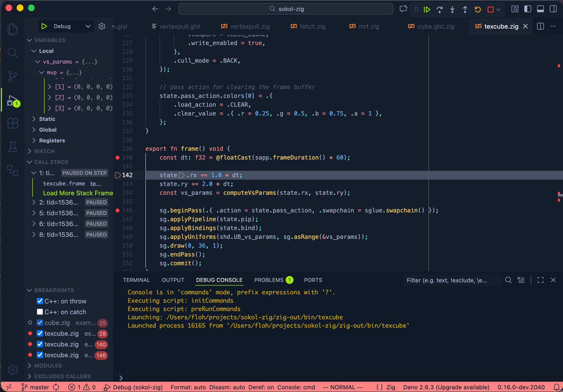The height and width of the screenshot is (392, 563).
Task: Open the Source Control sidebar view
Action: pyautogui.click(x=12, y=76)
